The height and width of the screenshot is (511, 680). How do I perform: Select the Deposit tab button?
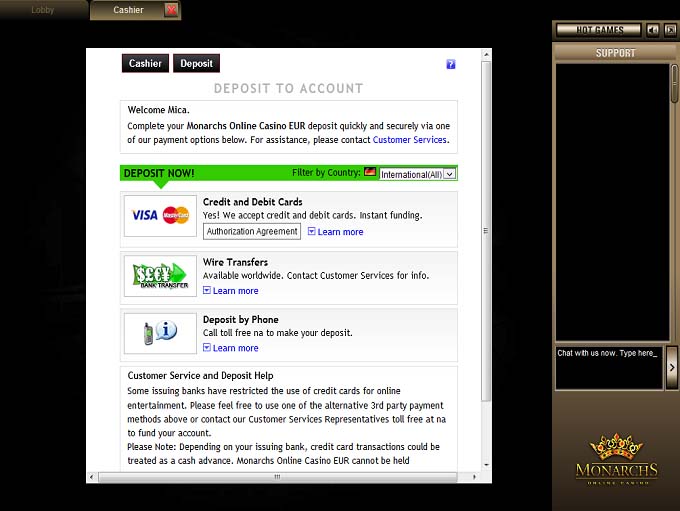pyautogui.click(x=196, y=63)
